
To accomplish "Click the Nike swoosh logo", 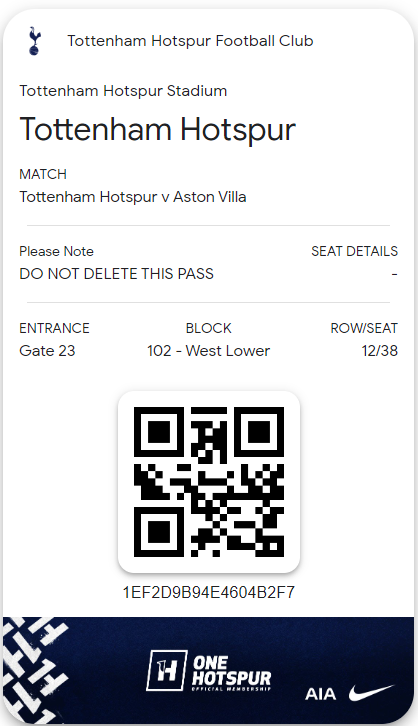I will [x=371, y=692].
